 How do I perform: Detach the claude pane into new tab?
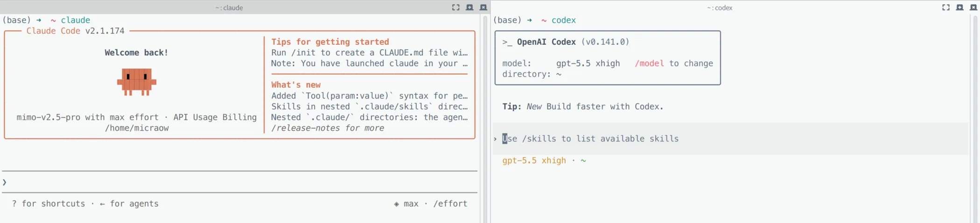469,7
